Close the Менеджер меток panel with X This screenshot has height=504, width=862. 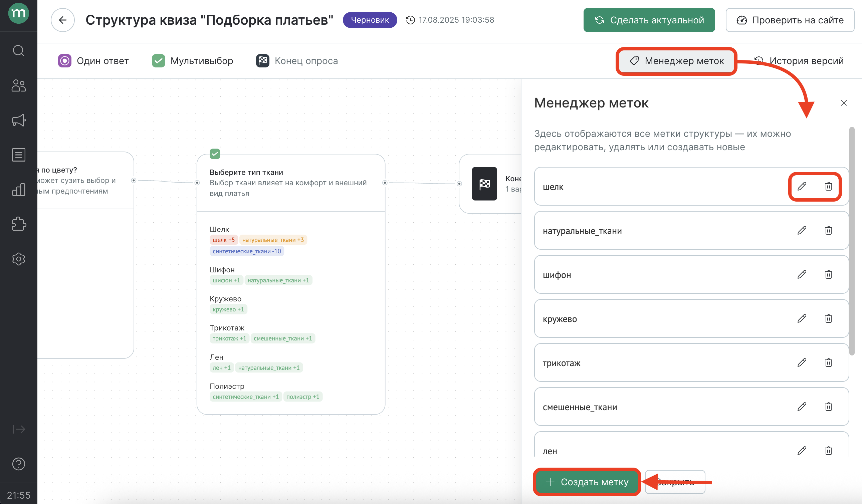844,103
